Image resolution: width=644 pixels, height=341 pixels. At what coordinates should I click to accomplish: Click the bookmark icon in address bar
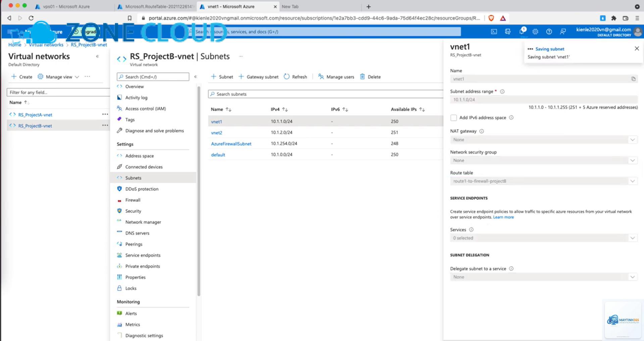(130, 18)
